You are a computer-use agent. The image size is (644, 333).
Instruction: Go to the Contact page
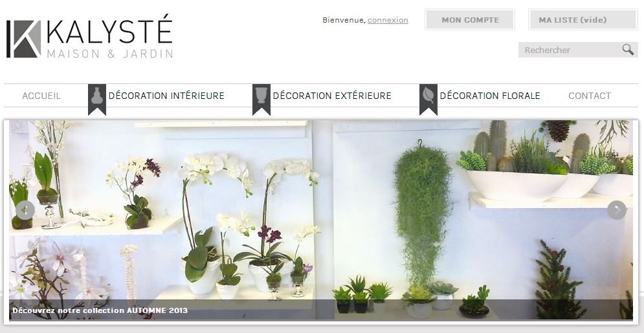[590, 96]
